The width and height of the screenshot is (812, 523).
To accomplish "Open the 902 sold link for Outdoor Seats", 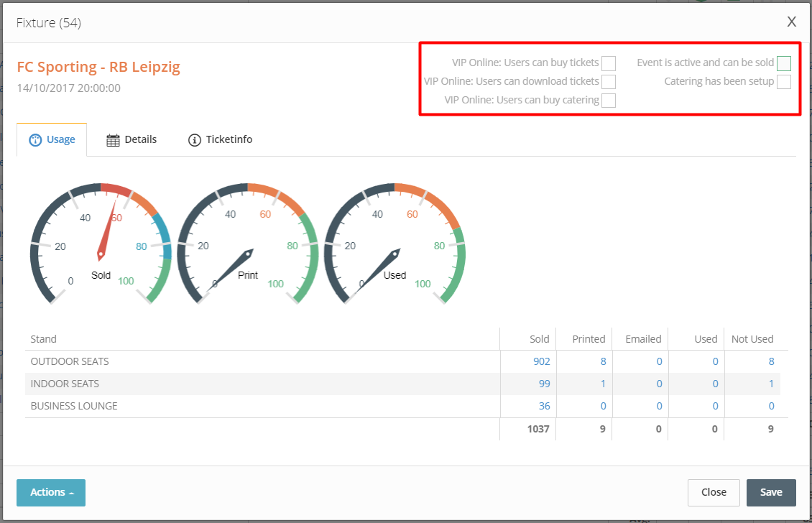I will (542, 361).
